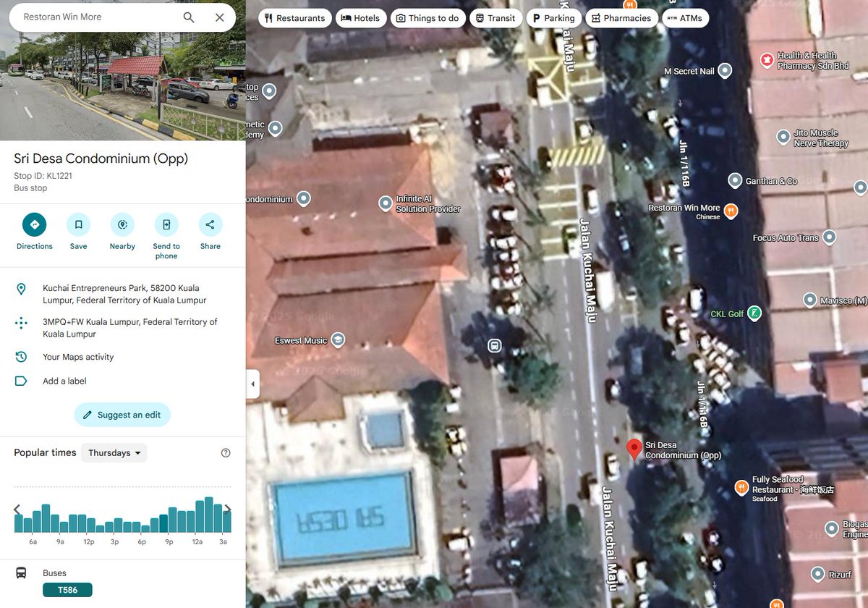Select the bus stop marker near Eswest Music
The width and height of the screenshot is (868, 608).
(495, 345)
